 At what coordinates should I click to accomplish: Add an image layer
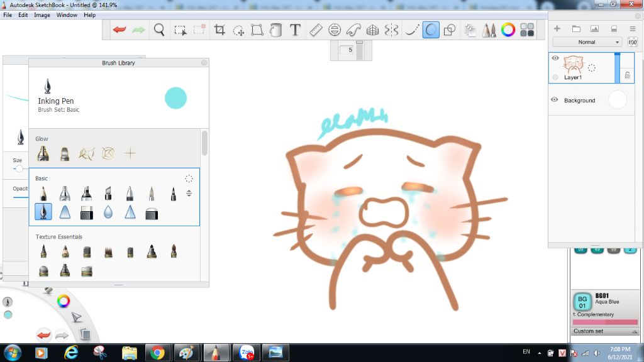point(594,29)
